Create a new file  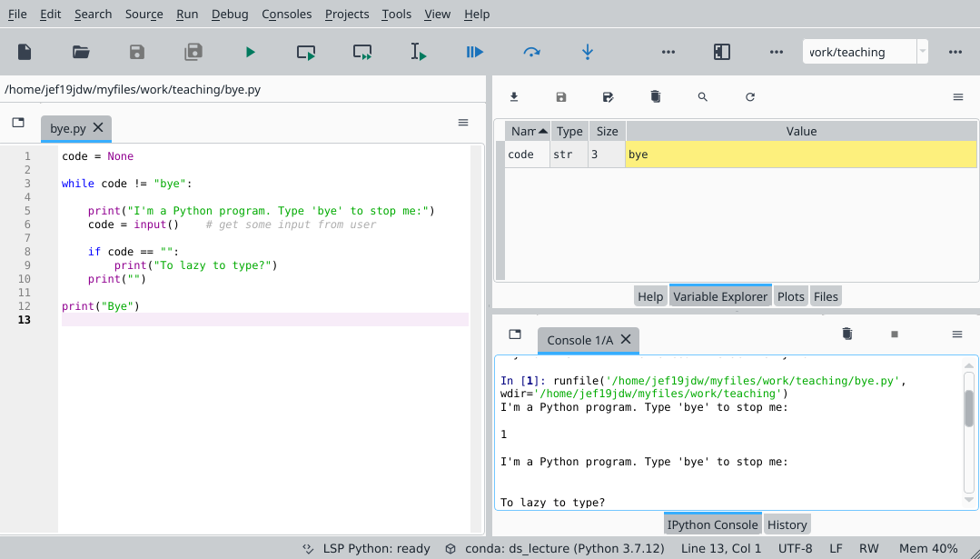(x=24, y=52)
